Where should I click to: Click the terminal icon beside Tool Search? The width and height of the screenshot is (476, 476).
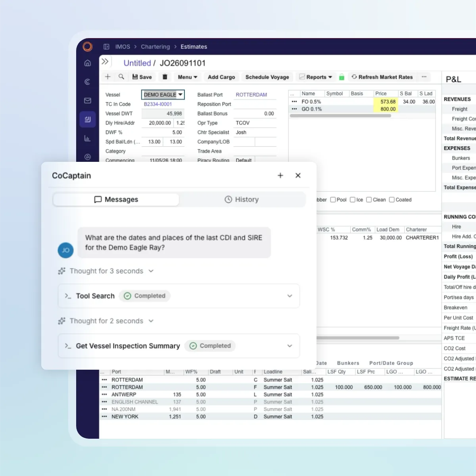tap(68, 296)
